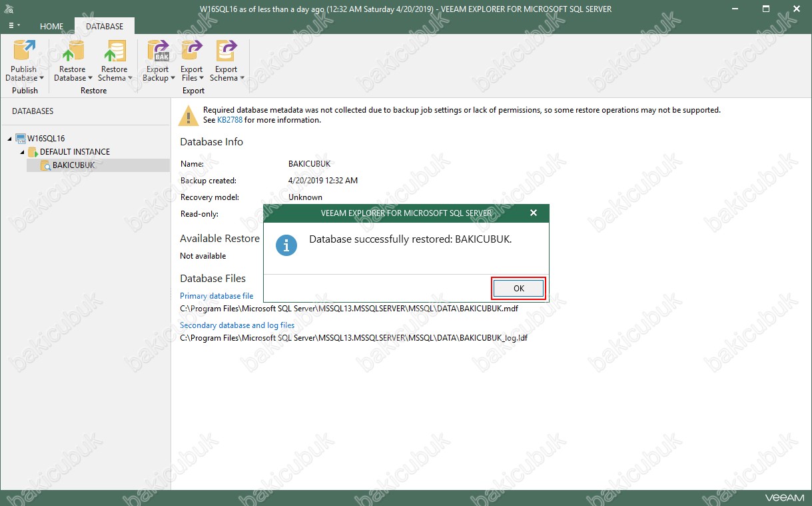The height and width of the screenshot is (506, 812).
Task: Open the Restore Database dropdown arrow
Action: point(91,78)
